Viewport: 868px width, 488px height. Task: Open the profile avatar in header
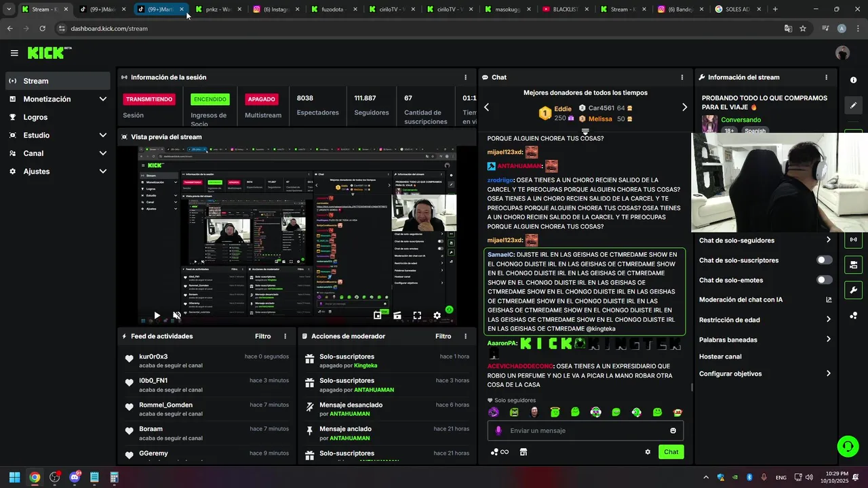(x=842, y=53)
